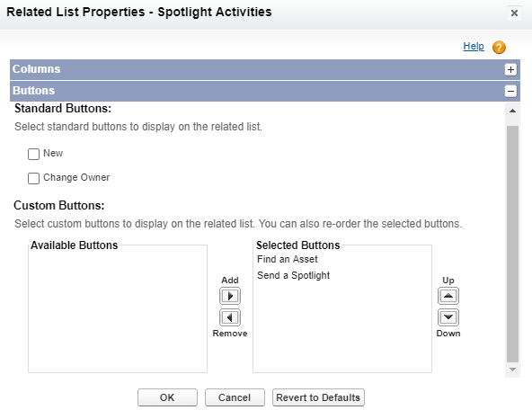Select Send a Spotlight in Selected Buttons
The height and width of the screenshot is (419, 532).
(293, 275)
